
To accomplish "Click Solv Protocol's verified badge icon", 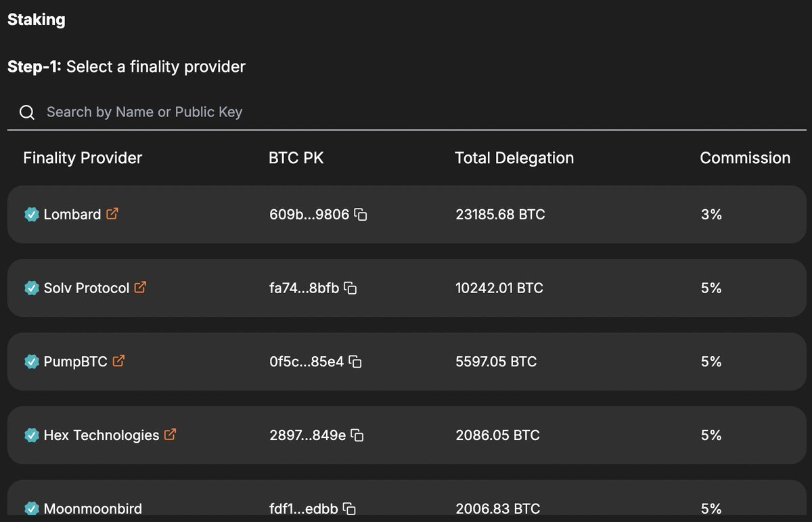I will pyautogui.click(x=31, y=288).
